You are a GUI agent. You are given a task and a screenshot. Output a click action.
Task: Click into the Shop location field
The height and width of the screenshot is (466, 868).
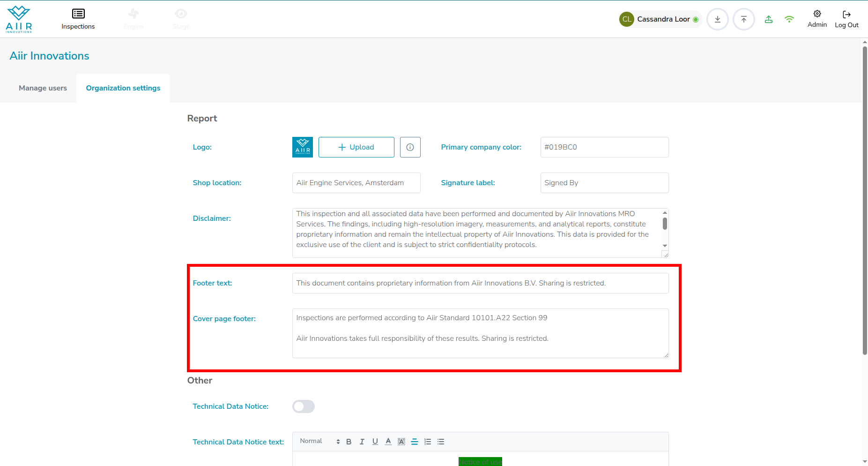[356, 183]
